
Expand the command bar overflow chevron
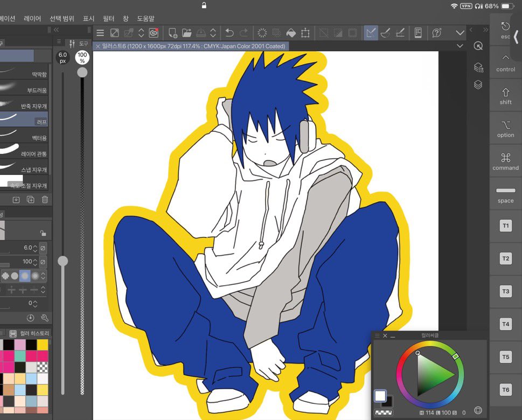[460, 33]
